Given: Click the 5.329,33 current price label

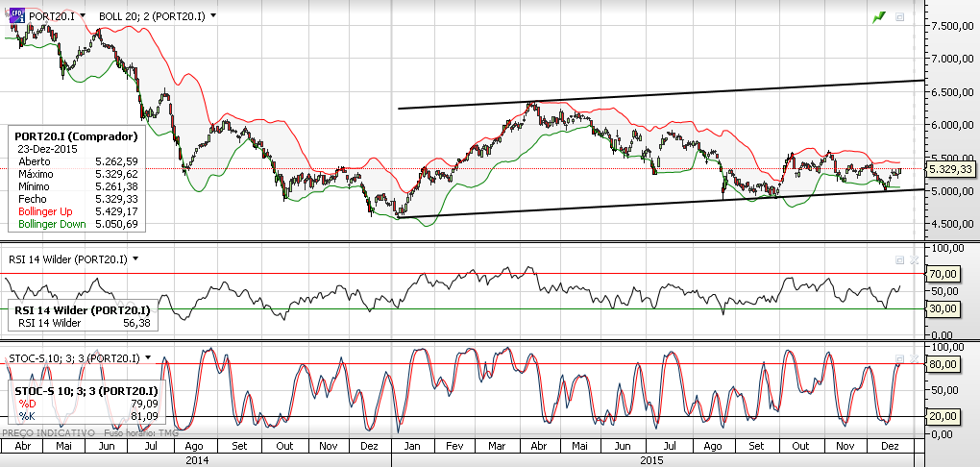Looking at the screenshot, I should [949, 169].
